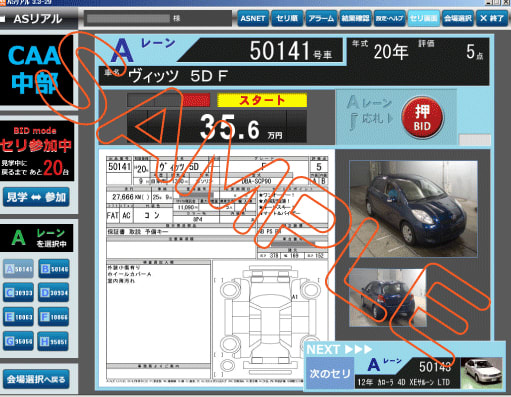Switch to the セリ画面 tab

tap(423, 18)
